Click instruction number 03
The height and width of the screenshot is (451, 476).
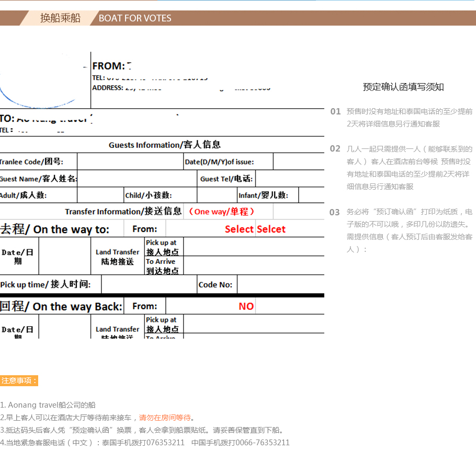[335, 212]
